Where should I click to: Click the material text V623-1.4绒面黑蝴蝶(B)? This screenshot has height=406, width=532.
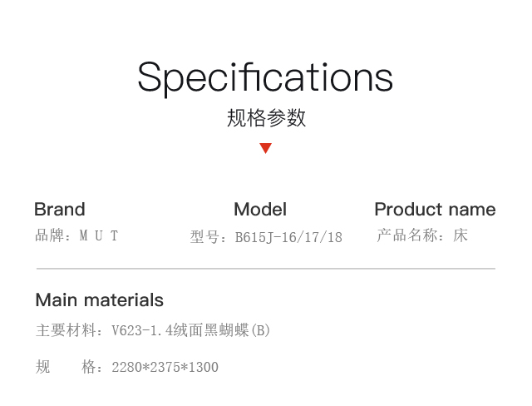click(190, 330)
